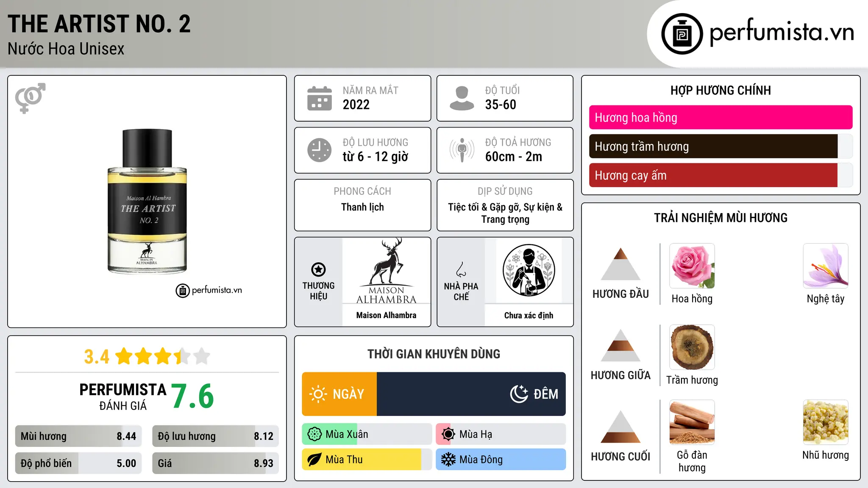The height and width of the screenshot is (488, 868).
Task: Click the small perfumista.vn watermark under bottle
Action: point(209,291)
